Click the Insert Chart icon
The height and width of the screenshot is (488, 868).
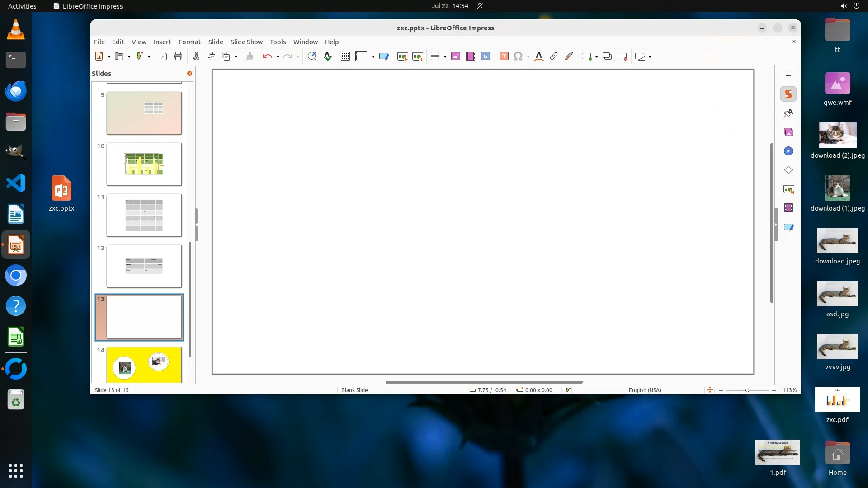click(x=486, y=56)
